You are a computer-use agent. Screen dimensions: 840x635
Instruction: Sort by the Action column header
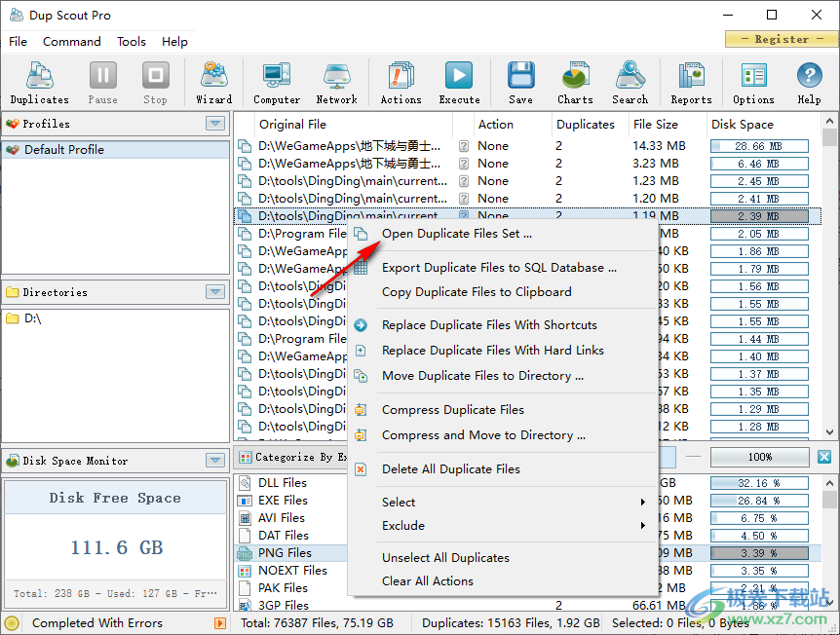point(513,125)
